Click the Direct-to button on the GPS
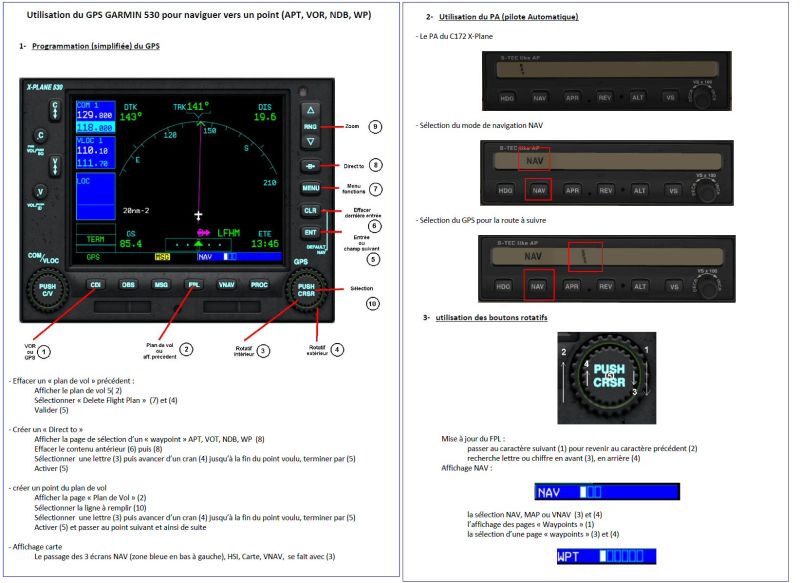This screenshot has height=583, width=800. 311,166
